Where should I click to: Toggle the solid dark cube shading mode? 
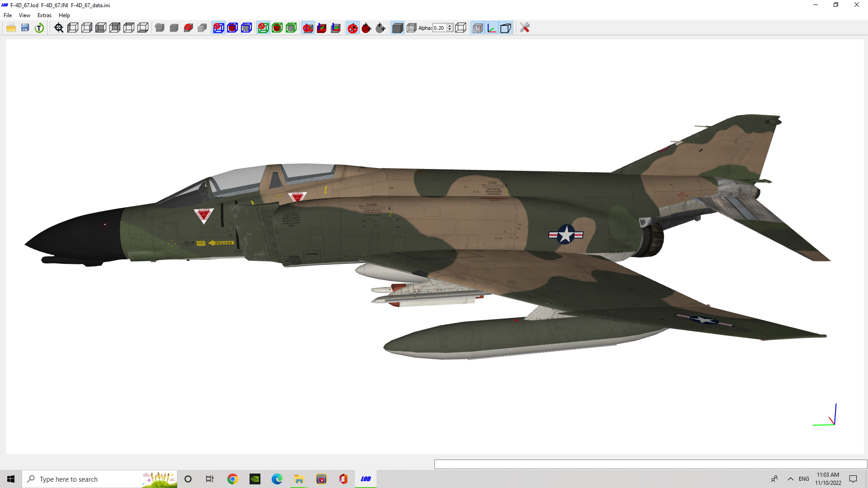click(x=397, y=28)
